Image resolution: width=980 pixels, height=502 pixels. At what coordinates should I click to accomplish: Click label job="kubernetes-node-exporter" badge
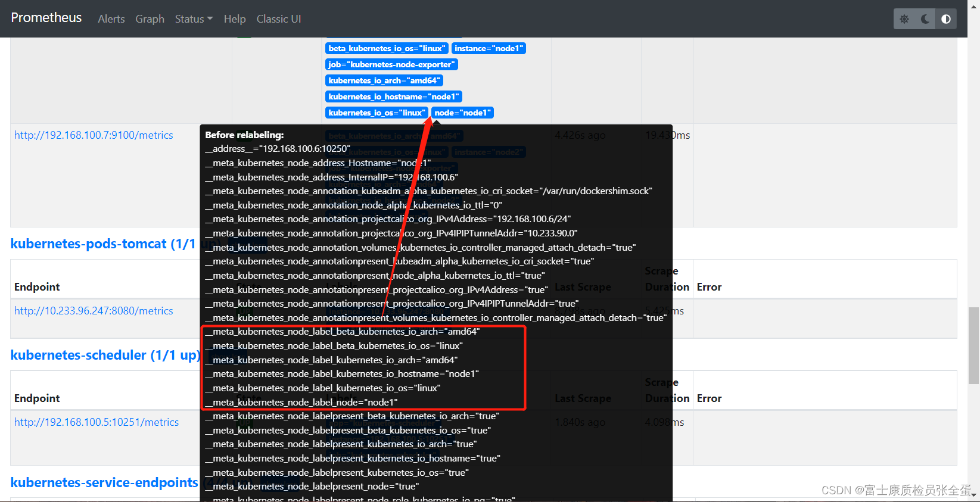click(391, 64)
